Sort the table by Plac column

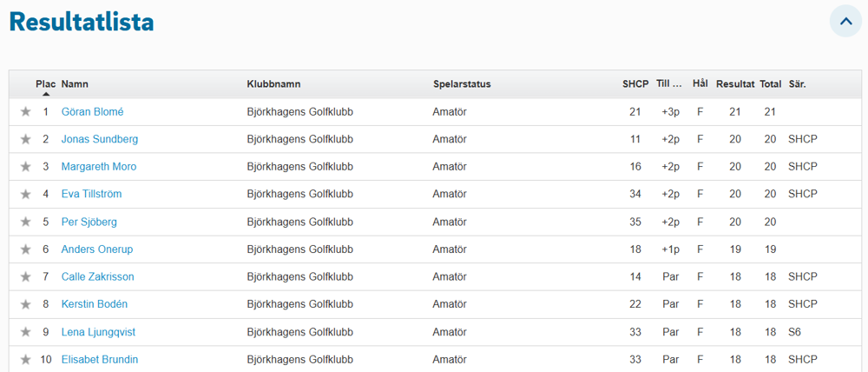pyautogui.click(x=45, y=84)
